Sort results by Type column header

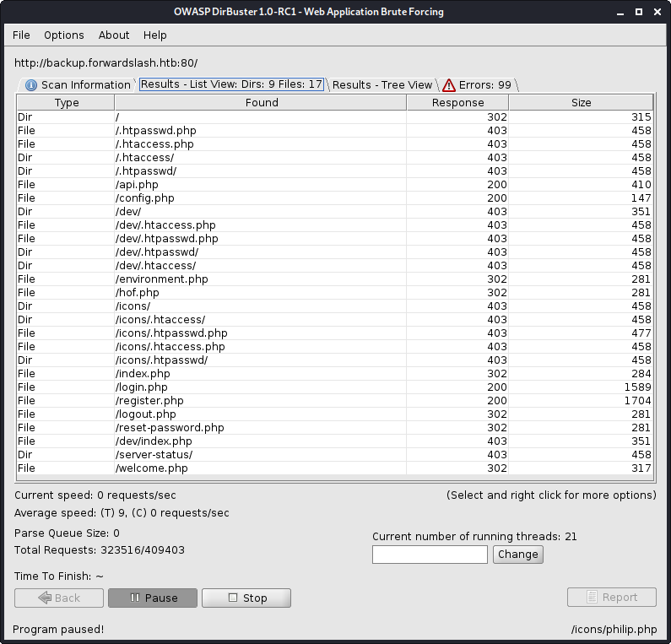tap(66, 103)
